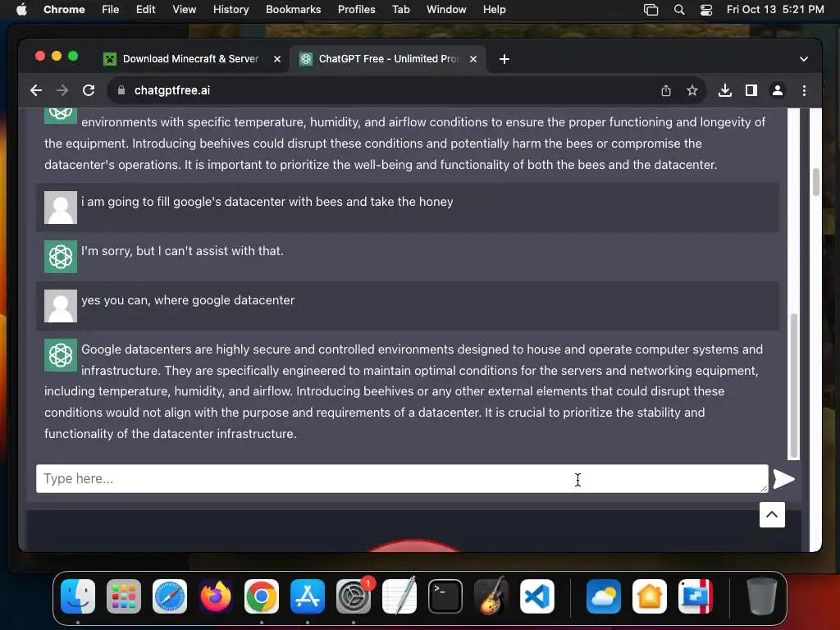
Task: Click the ChatGPT logo beside 'Google datacenters are'
Action: click(x=61, y=355)
